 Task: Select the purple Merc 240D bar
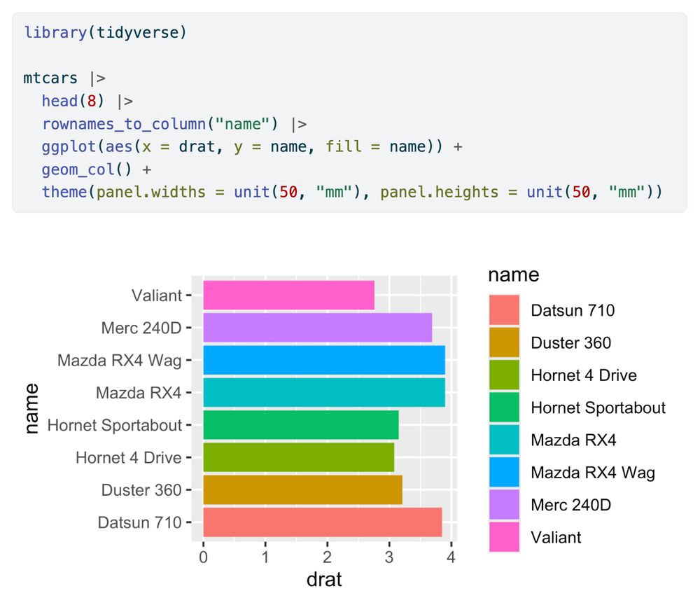click(x=318, y=327)
